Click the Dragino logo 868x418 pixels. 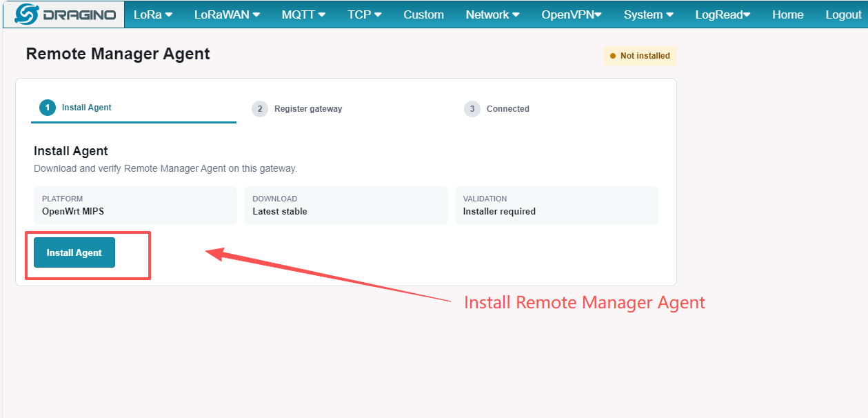coord(64,14)
